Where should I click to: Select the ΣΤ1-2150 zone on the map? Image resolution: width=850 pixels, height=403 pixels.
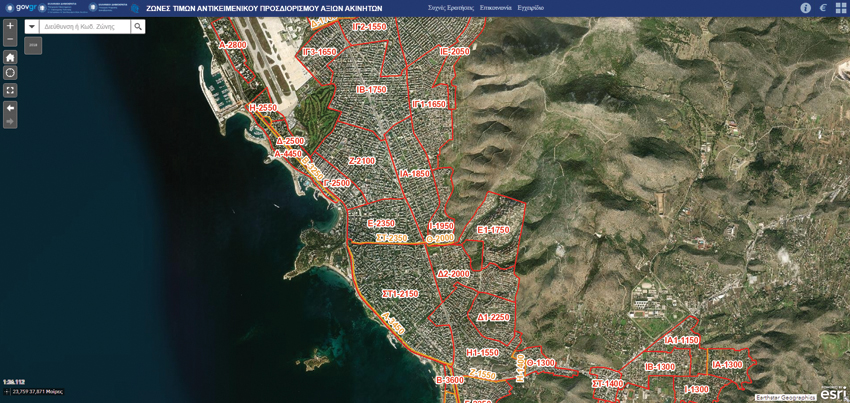pos(400,294)
